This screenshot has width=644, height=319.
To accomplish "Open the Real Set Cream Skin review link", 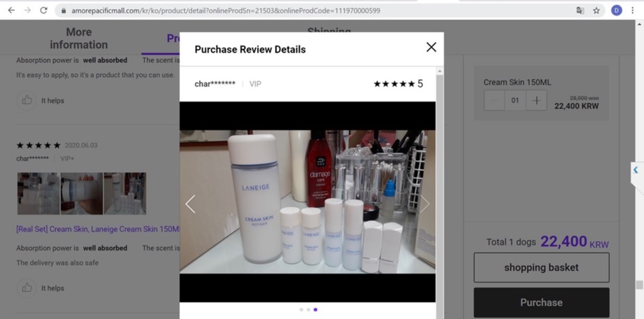I will [x=97, y=229].
